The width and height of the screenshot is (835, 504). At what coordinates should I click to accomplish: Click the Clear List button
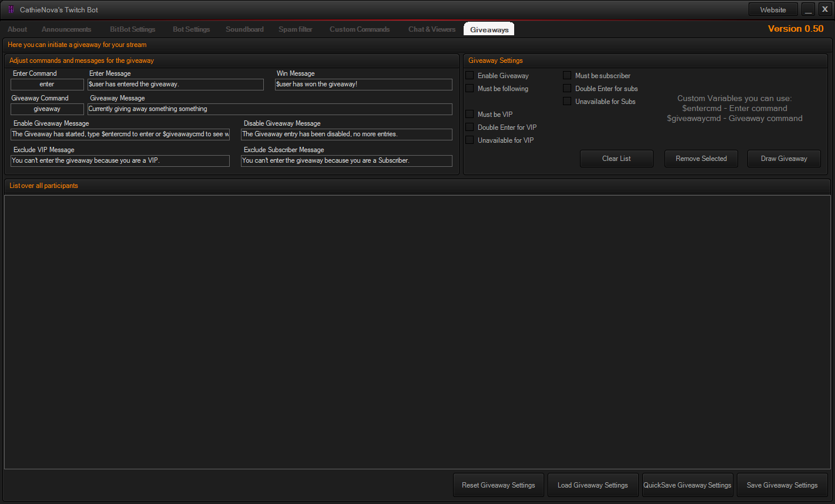616,159
